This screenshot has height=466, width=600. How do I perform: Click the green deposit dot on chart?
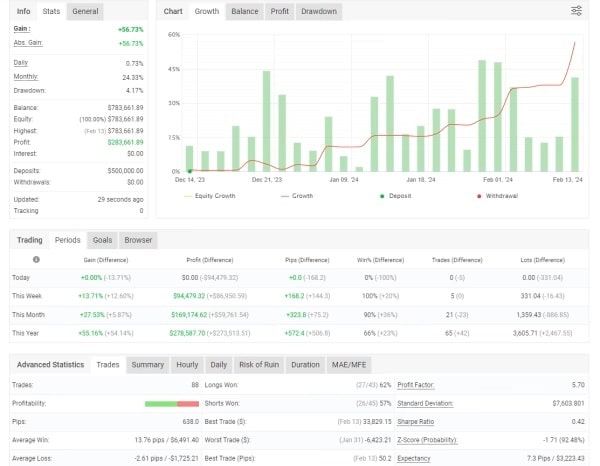[190, 171]
